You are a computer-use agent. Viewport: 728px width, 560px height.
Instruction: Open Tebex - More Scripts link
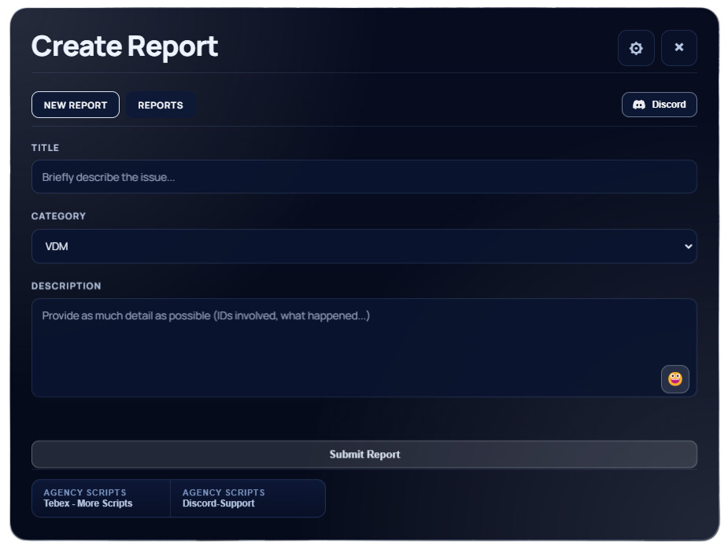click(88, 503)
